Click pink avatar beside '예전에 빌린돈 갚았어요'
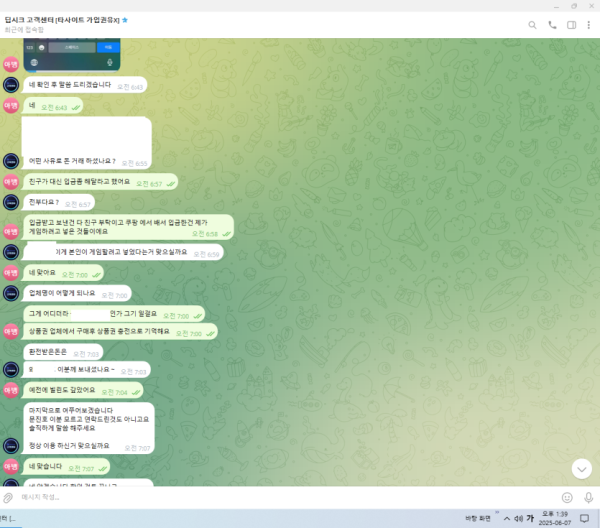Viewport: 600px width, 528px height. click(x=11, y=390)
